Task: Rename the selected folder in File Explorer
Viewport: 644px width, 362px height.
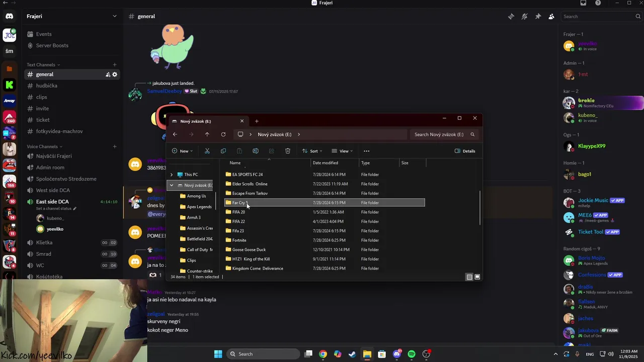Action: [256, 151]
